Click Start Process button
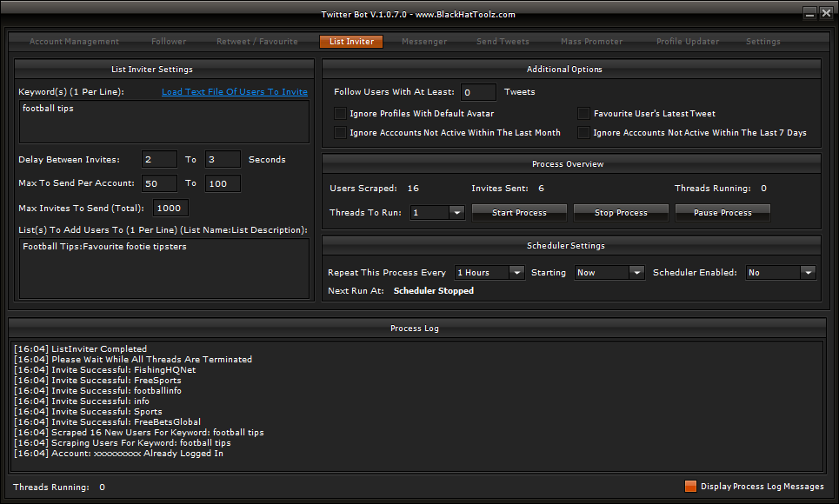This screenshot has width=839, height=504. pos(519,212)
